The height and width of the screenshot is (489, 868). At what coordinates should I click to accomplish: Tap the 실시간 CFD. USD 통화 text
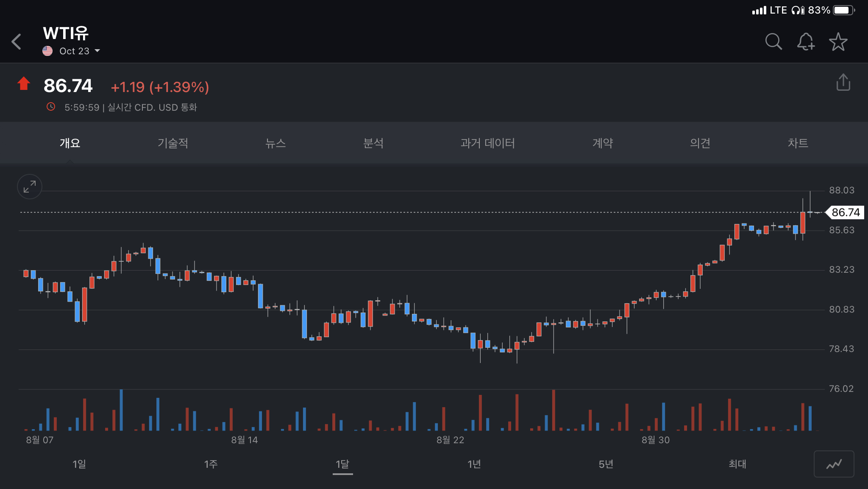coord(153,107)
